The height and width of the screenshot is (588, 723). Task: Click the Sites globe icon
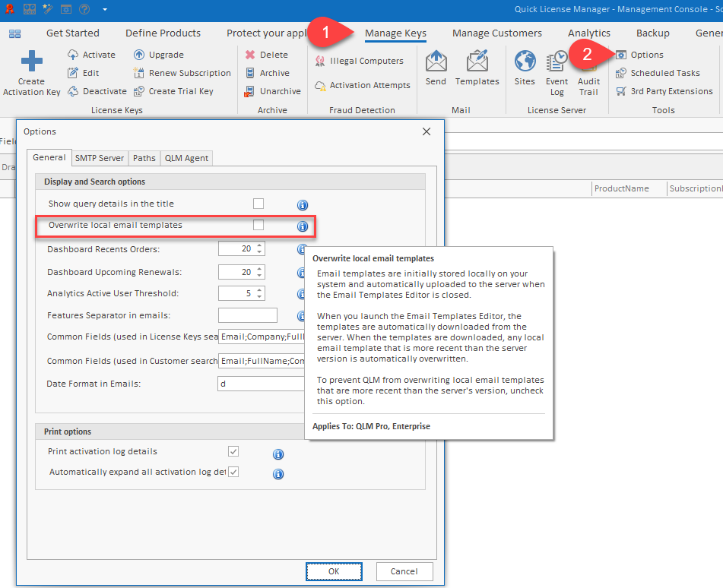[x=525, y=61]
